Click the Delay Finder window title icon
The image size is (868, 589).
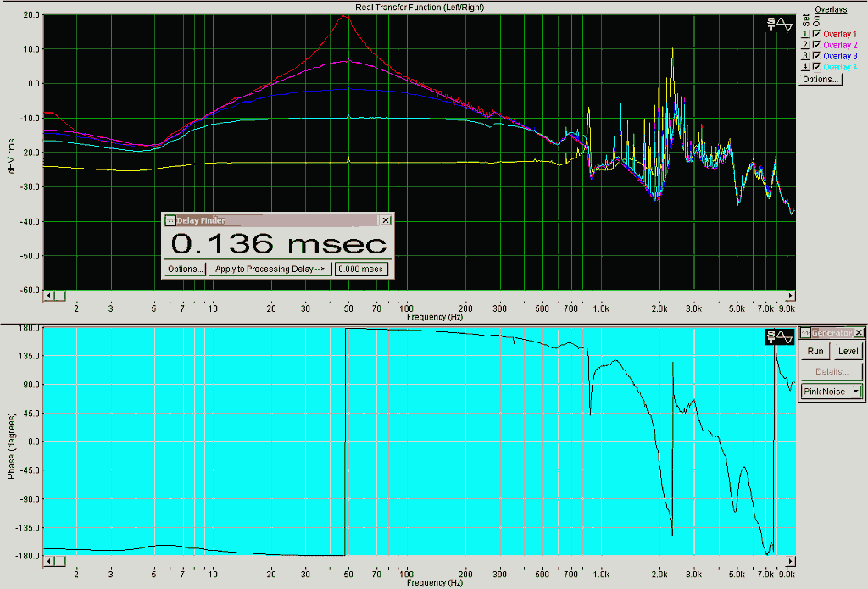tap(170, 220)
